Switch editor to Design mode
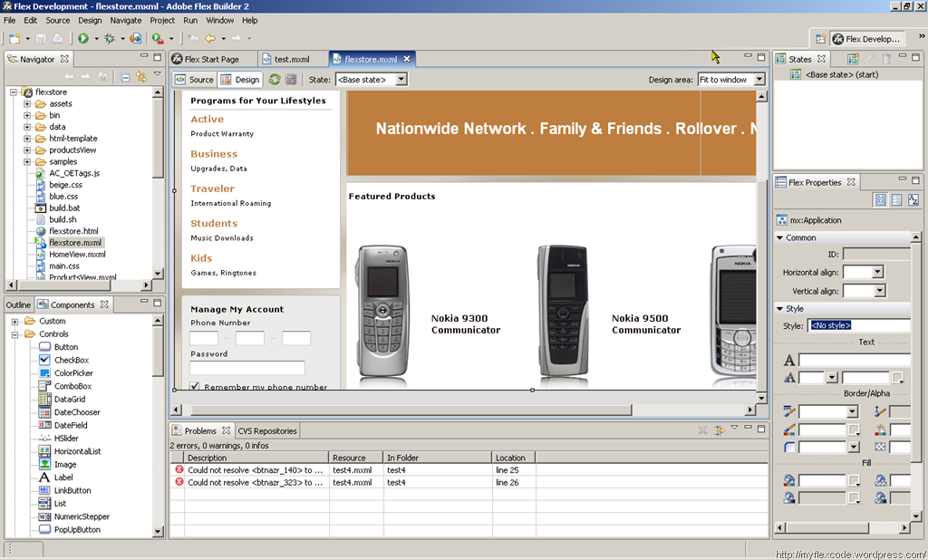This screenshot has width=928, height=560. [x=240, y=80]
